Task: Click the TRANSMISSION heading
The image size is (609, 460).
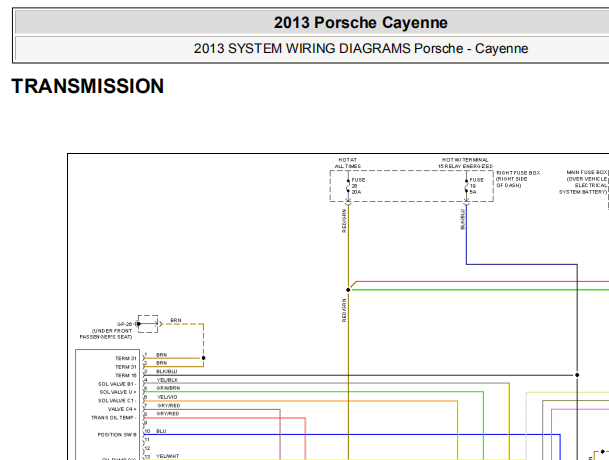Action: point(88,86)
